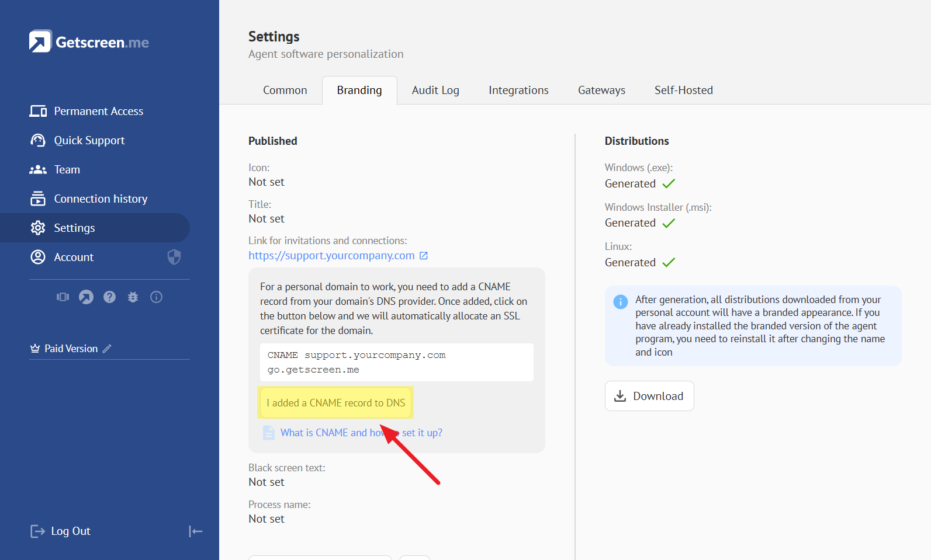The height and width of the screenshot is (560, 931).
Task: Open the support.yourcompany.com link
Action: pos(331,256)
